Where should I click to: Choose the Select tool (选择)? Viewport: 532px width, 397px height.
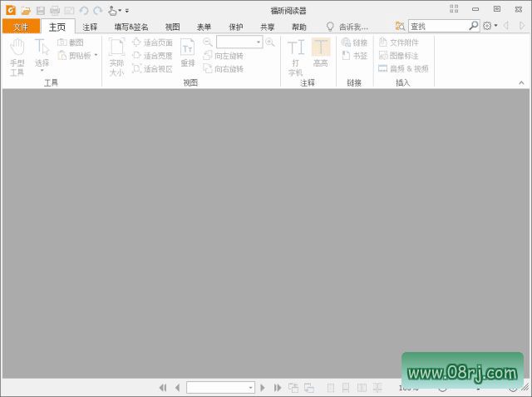click(x=42, y=55)
